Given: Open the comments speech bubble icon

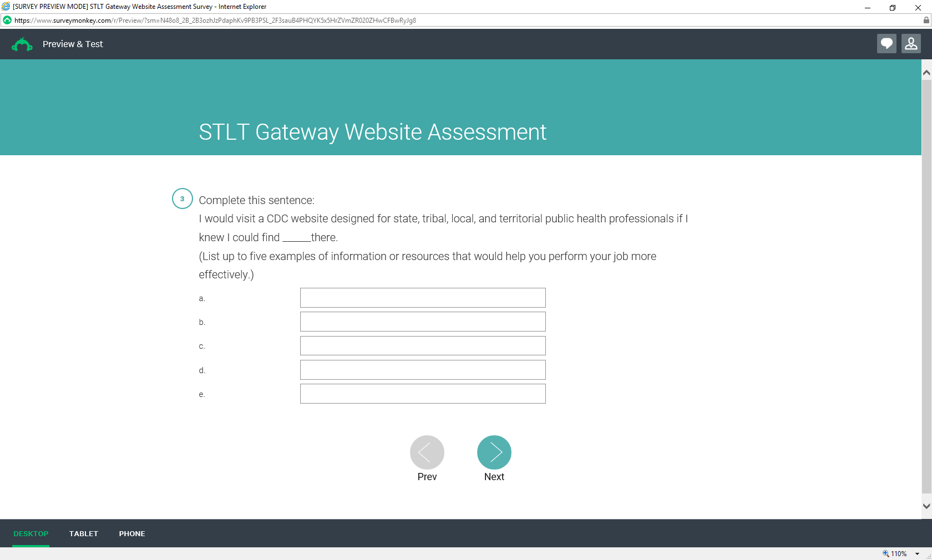Looking at the screenshot, I should (887, 44).
